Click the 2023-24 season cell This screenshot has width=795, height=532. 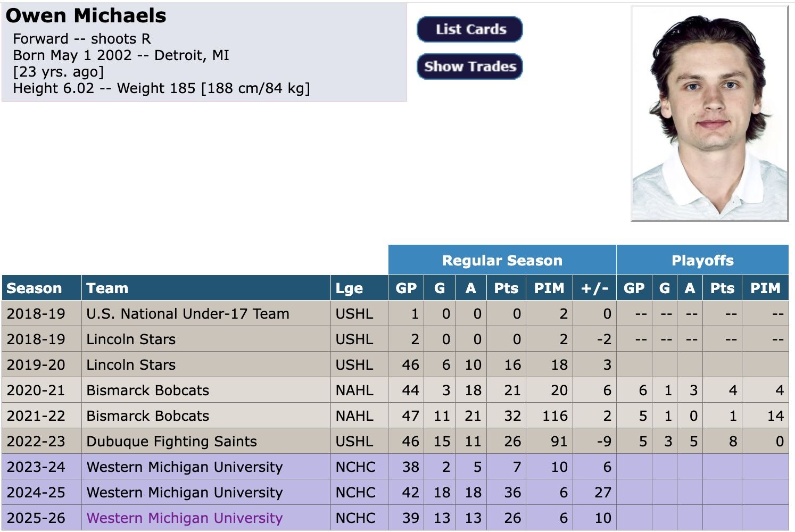pyautogui.click(x=36, y=467)
